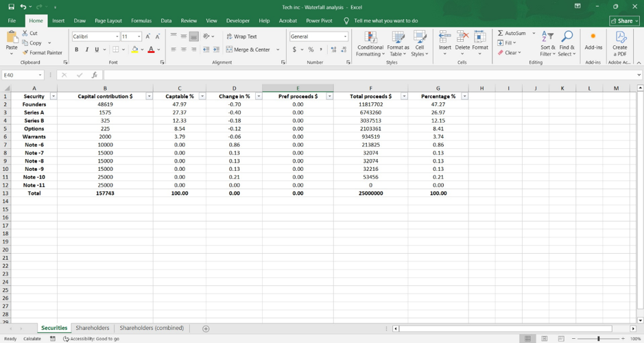Increase font size with large A icon
The image size is (644, 343).
(148, 36)
